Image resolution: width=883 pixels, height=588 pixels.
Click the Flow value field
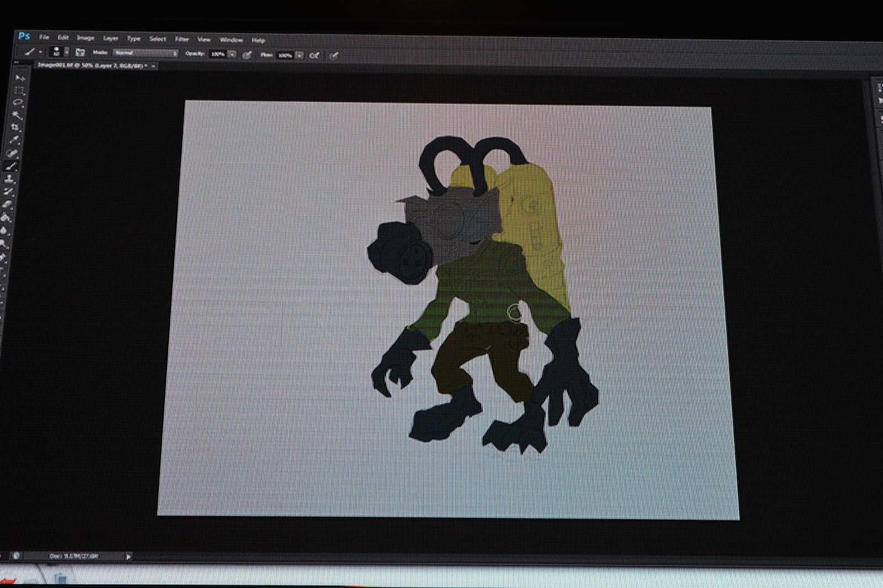[285, 55]
